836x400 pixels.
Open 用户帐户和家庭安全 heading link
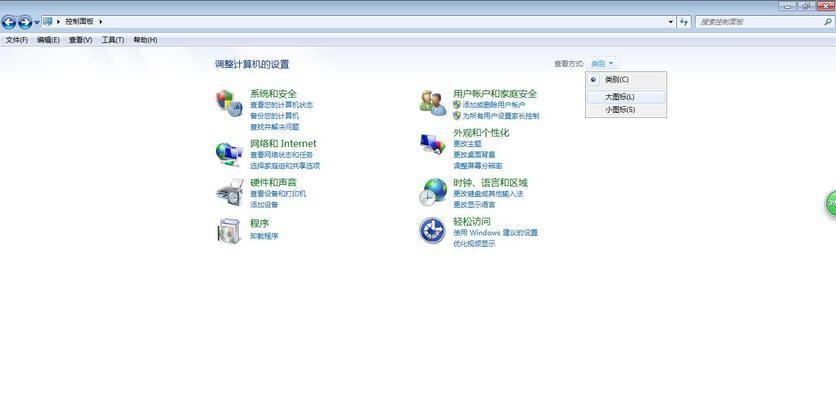pos(495,94)
